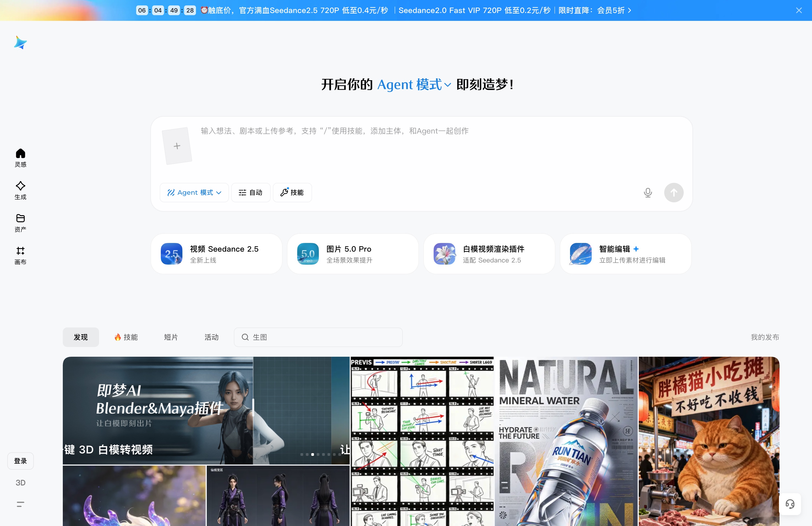
Task: Click the Jimeng logo at top left
Action: 21,42
